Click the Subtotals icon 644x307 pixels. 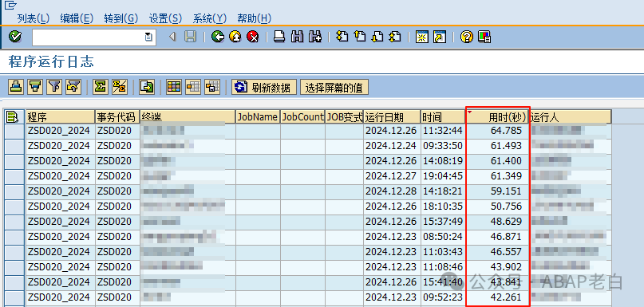click(x=120, y=87)
